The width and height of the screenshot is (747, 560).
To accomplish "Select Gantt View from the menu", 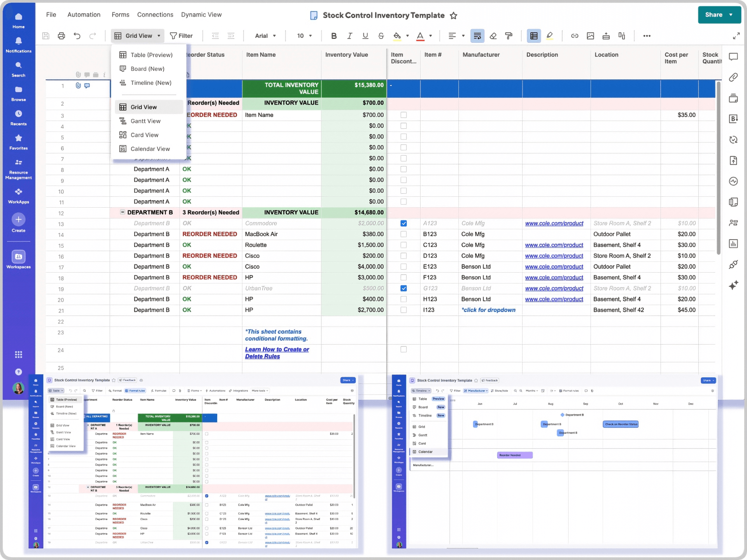I will 145,121.
